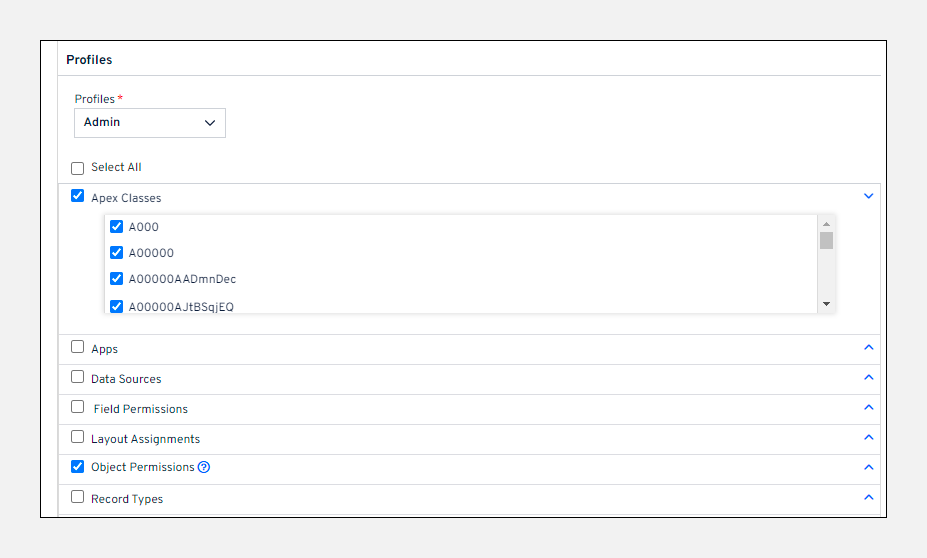
Task: Expand the Record Types section chevron
Action: pos(868,497)
